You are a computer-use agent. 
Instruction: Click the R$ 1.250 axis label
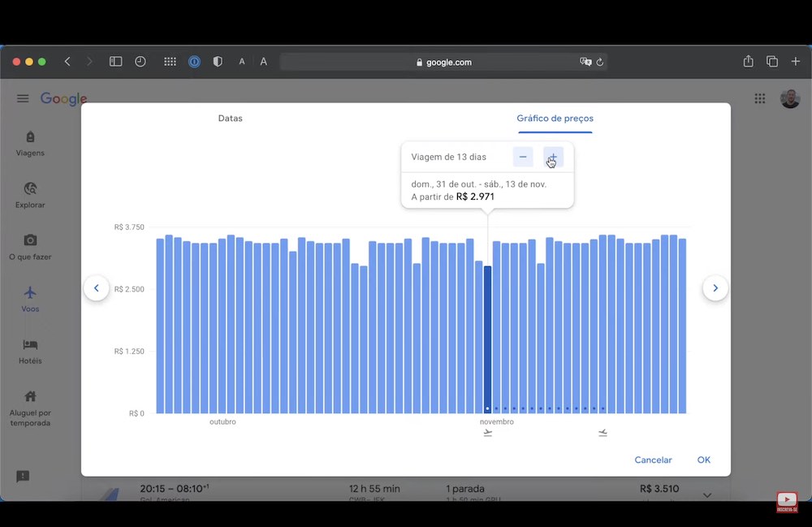point(129,351)
